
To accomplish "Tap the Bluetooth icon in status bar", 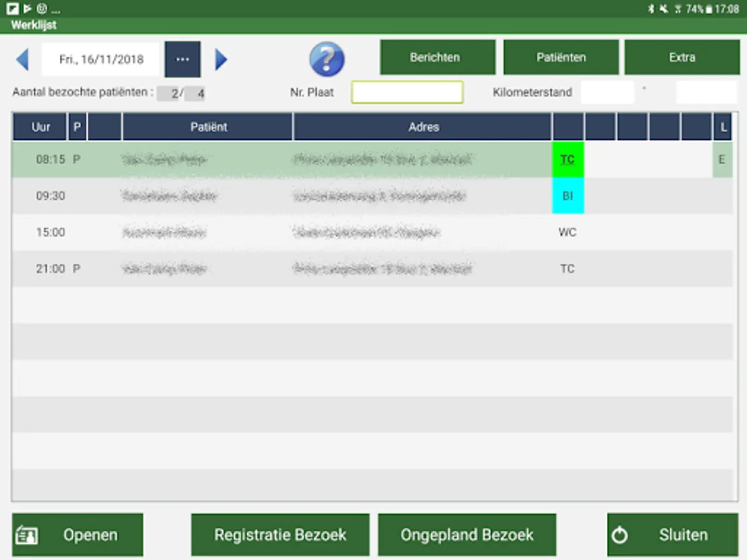I will [650, 9].
